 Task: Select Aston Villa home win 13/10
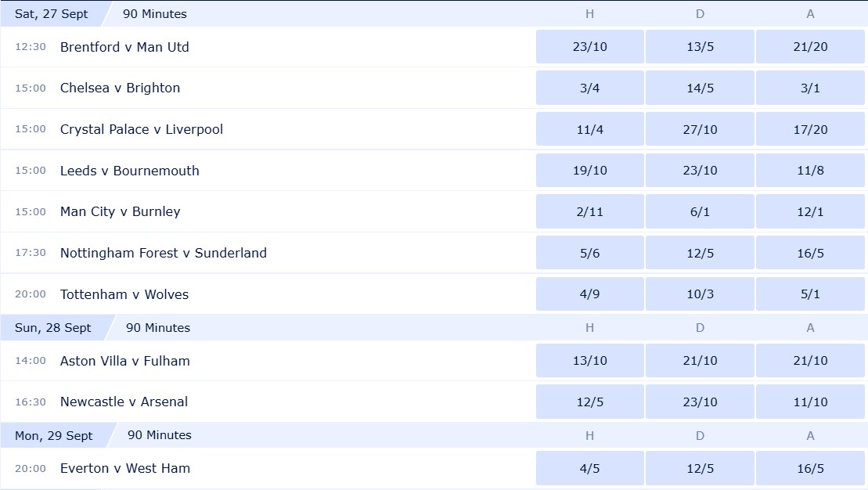(x=589, y=360)
